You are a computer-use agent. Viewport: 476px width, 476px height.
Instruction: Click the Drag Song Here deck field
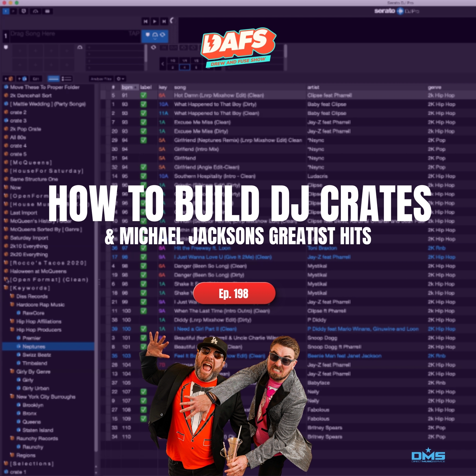point(75,36)
